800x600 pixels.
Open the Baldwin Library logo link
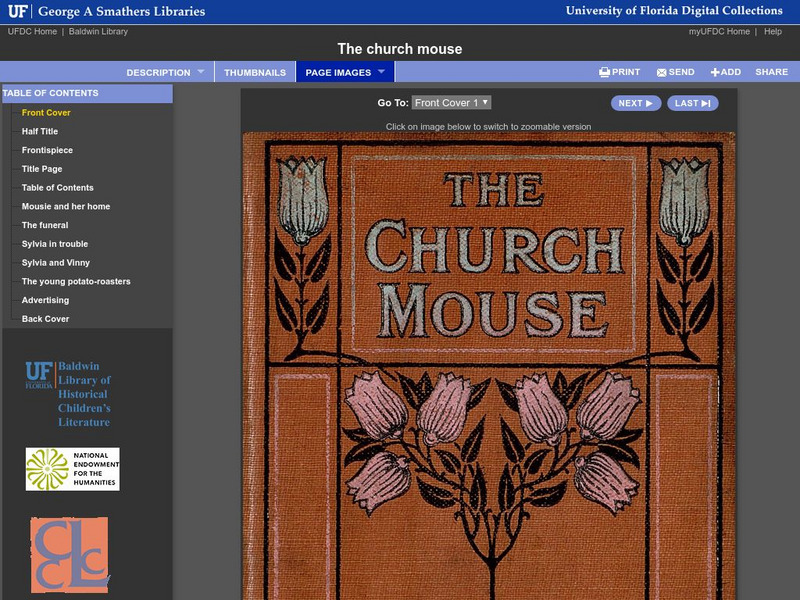[68, 394]
